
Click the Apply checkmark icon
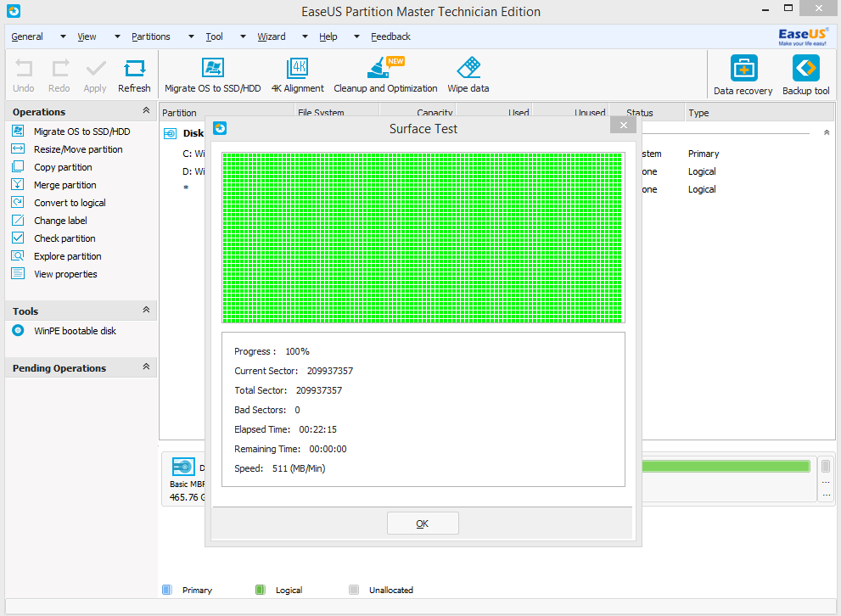(95, 75)
